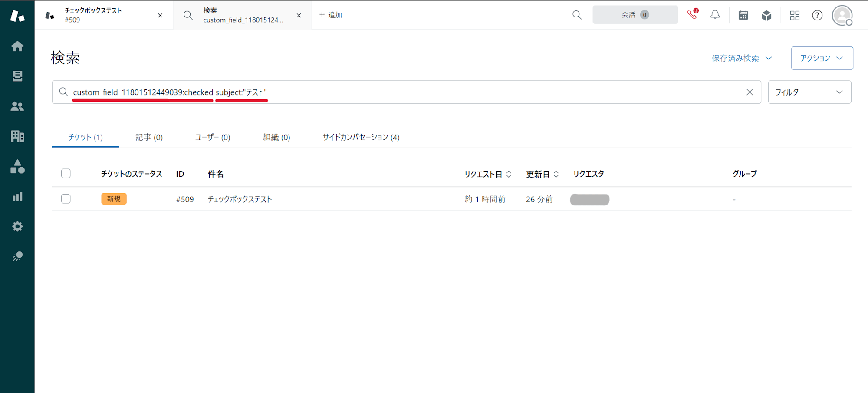Viewport: 868px width, 393px height.
Task: Open アクション dropdown button
Action: [822, 58]
